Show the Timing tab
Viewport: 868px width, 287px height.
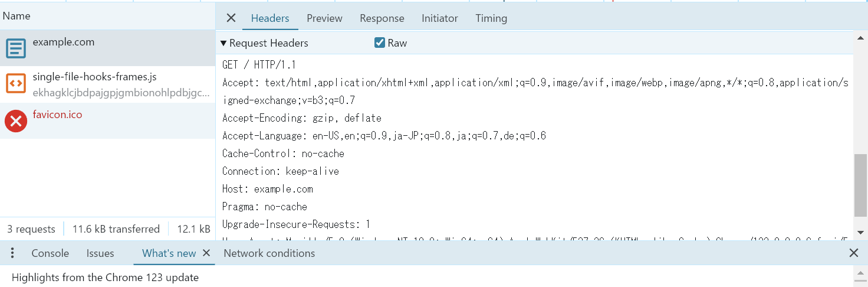pyautogui.click(x=491, y=18)
